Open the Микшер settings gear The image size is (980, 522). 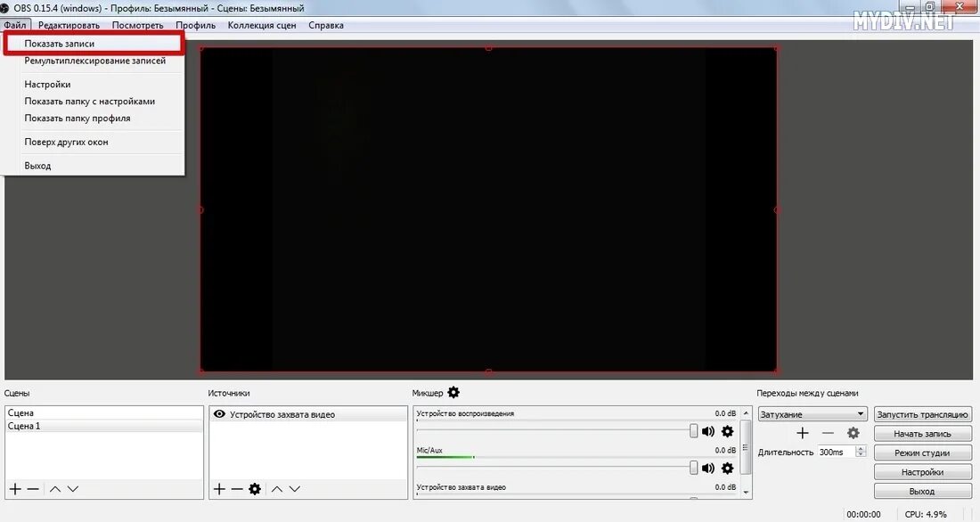click(453, 393)
